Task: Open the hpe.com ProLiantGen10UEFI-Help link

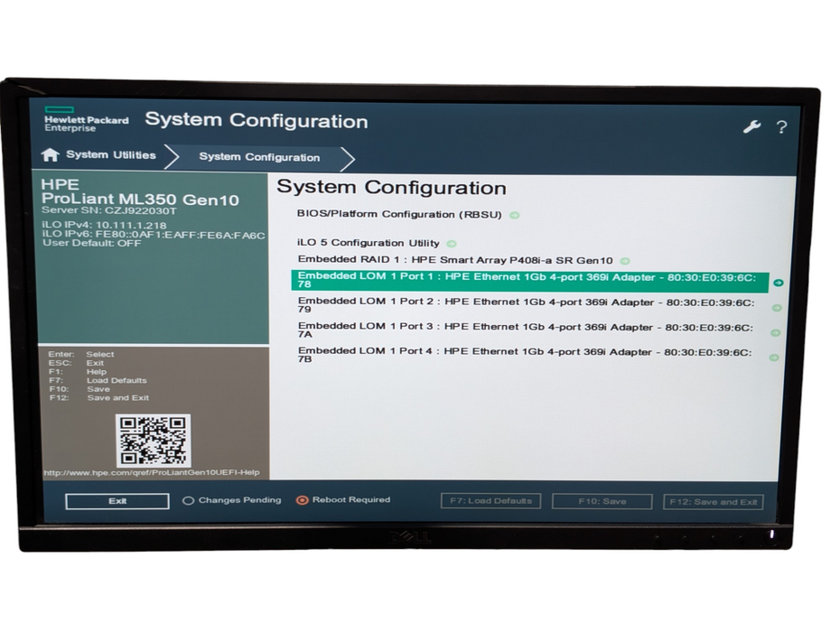Action: coord(152,472)
